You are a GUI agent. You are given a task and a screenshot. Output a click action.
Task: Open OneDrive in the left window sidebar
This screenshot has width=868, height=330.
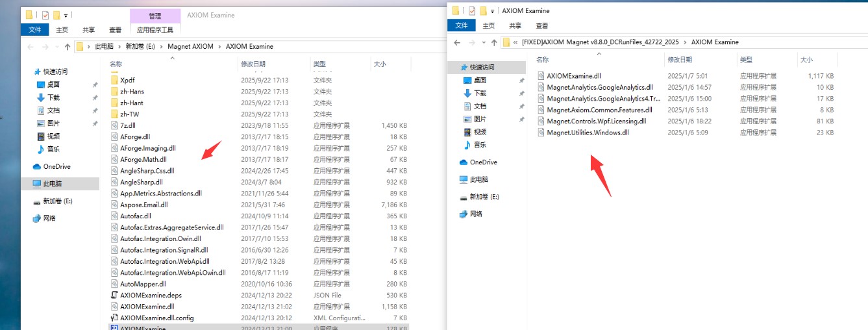(56, 167)
